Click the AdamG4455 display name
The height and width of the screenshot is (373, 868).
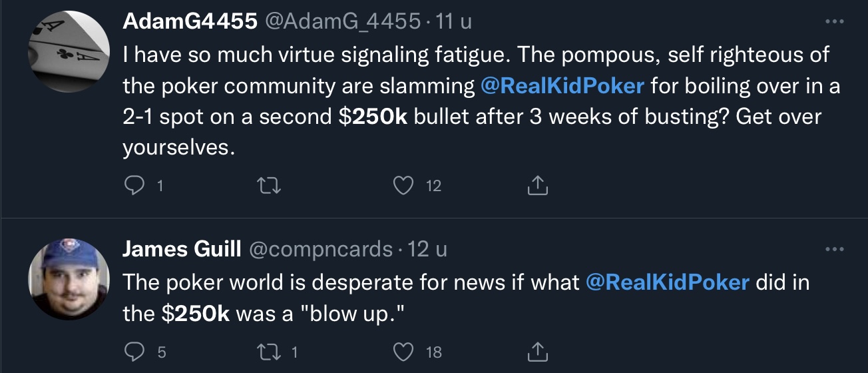(190, 22)
